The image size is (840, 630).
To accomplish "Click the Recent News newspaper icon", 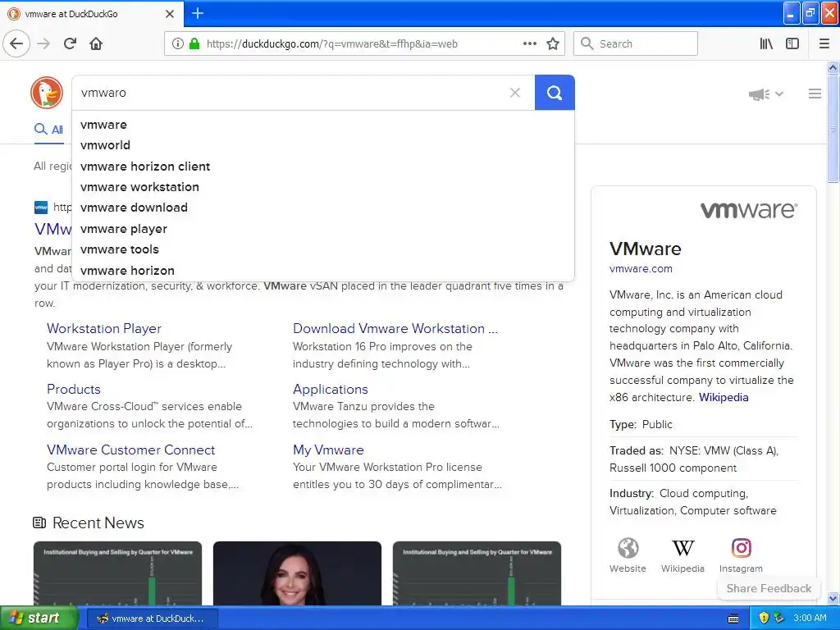I will click(39, 523).
